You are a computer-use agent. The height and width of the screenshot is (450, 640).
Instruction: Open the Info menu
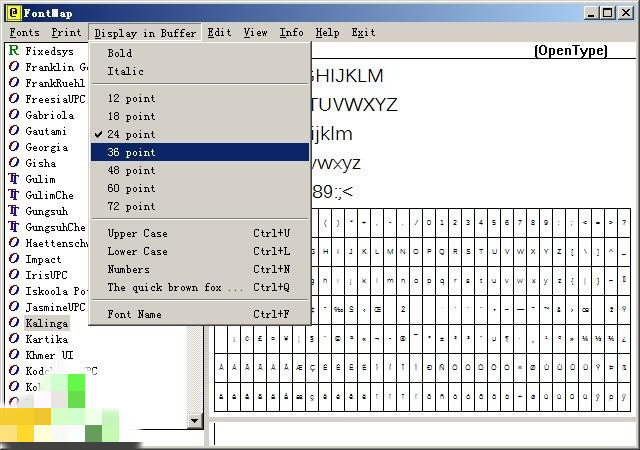tap(291, 33)
